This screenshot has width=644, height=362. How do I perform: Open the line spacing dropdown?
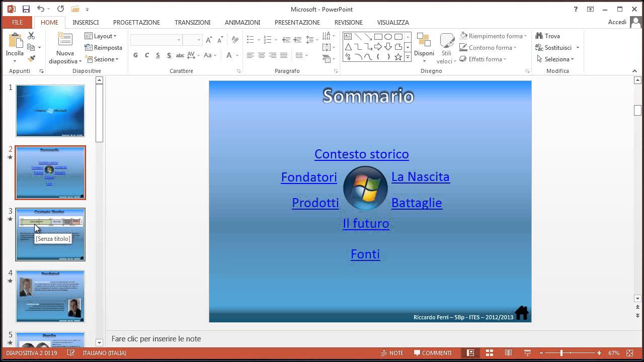(x=312, y=40)
